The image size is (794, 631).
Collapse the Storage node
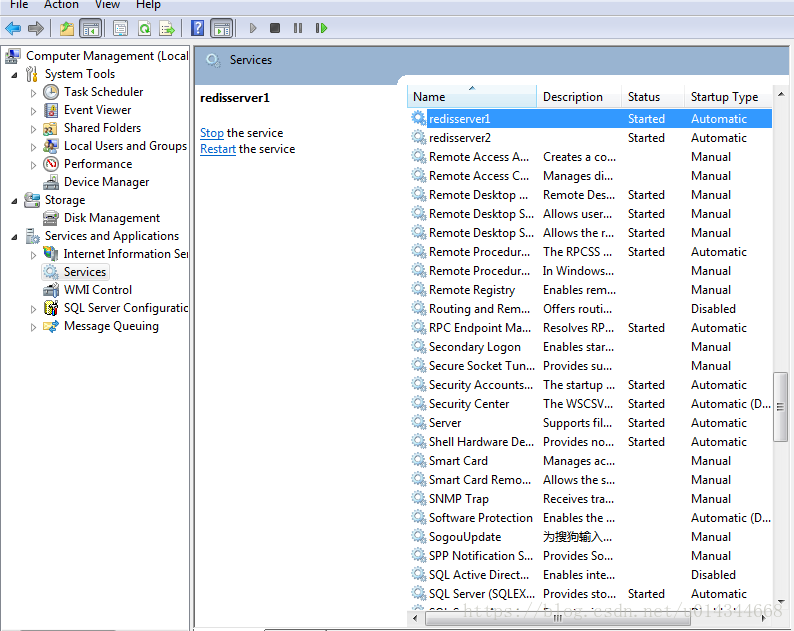click(14, 201)
